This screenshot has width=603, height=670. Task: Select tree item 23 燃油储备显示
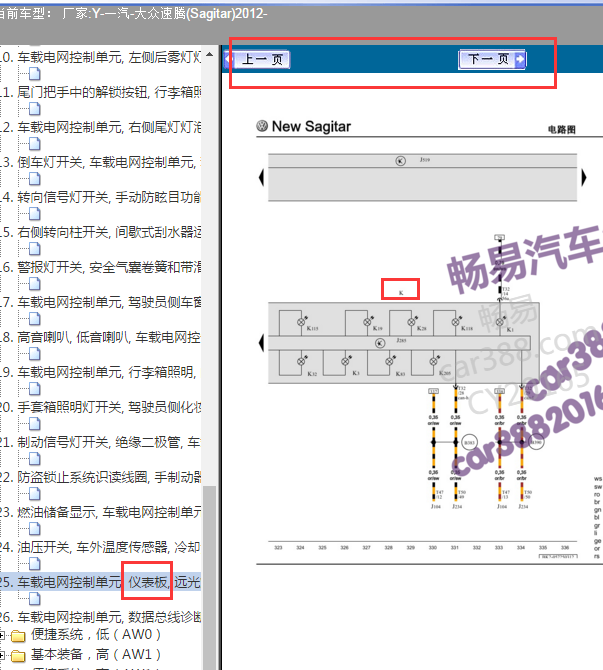(x=100, y=512)
